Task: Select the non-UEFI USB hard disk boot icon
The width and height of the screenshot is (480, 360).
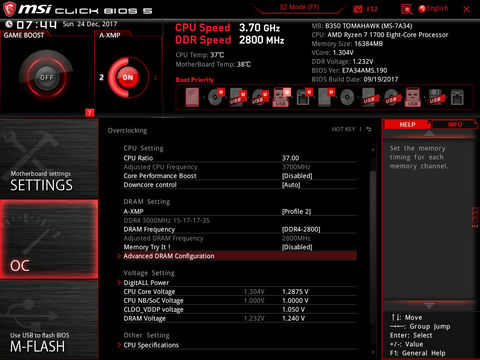Action: click(x=369, y=97)
